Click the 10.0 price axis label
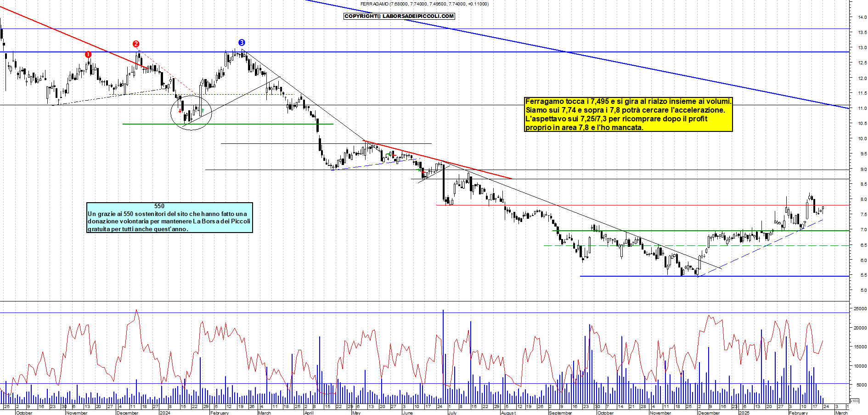The image size is (868, 415). point(862,139)
